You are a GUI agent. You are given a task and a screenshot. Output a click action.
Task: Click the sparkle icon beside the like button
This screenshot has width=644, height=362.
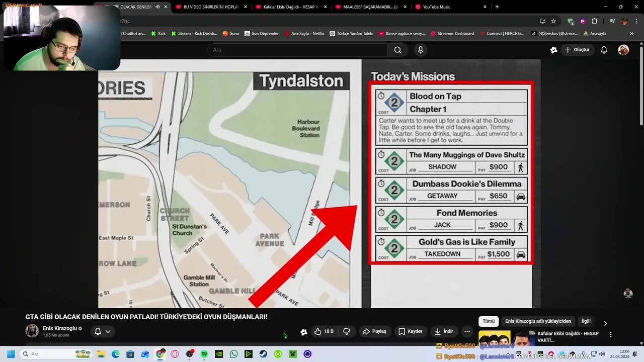tap(303, 332)
